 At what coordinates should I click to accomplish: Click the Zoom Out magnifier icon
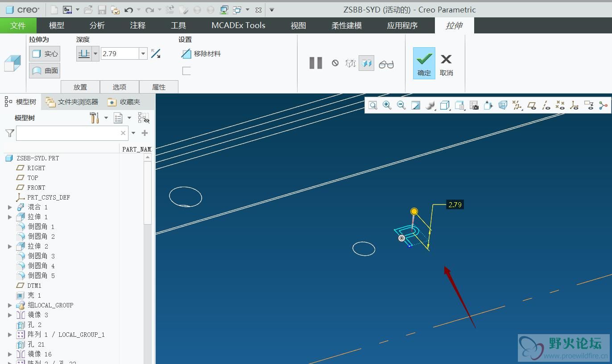pyautogui.click(x=401, y=105)
